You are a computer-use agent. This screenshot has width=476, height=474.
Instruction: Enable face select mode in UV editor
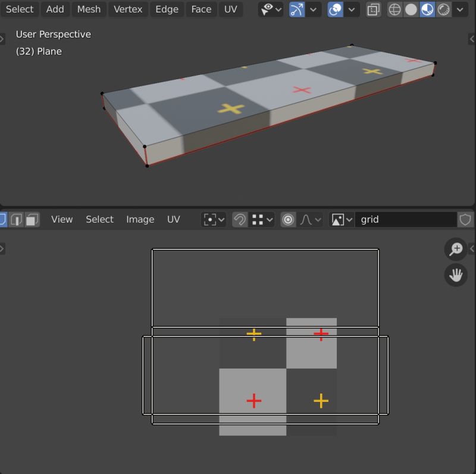pos(31,219)
